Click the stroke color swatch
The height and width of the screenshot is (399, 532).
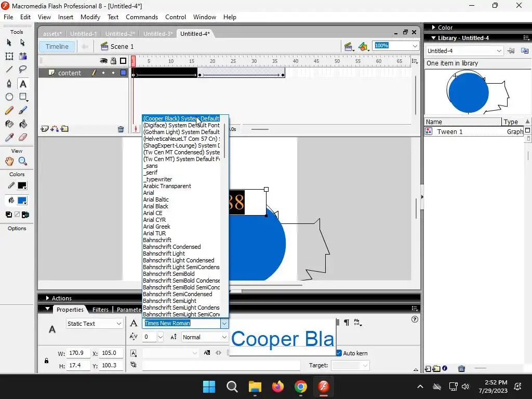[x=22, y=185]
